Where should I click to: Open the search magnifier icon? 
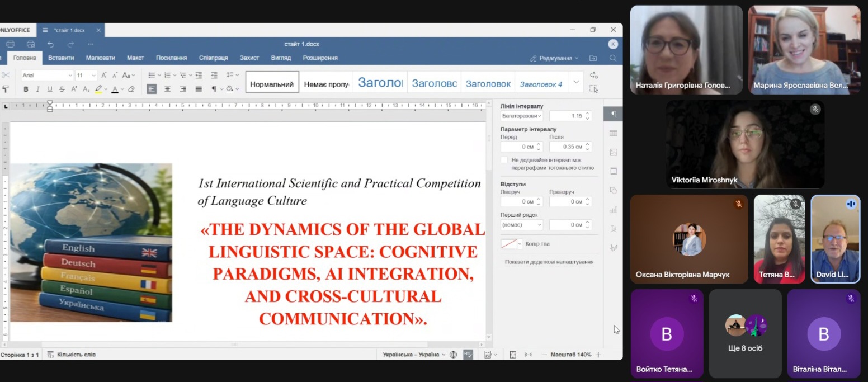point(613,58)
